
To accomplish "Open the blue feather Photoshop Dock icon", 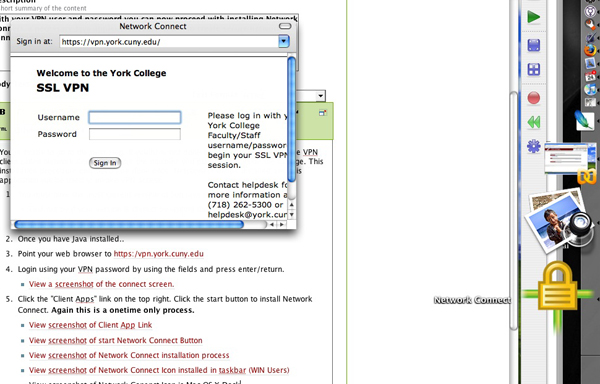I will [x=585, y=121].
